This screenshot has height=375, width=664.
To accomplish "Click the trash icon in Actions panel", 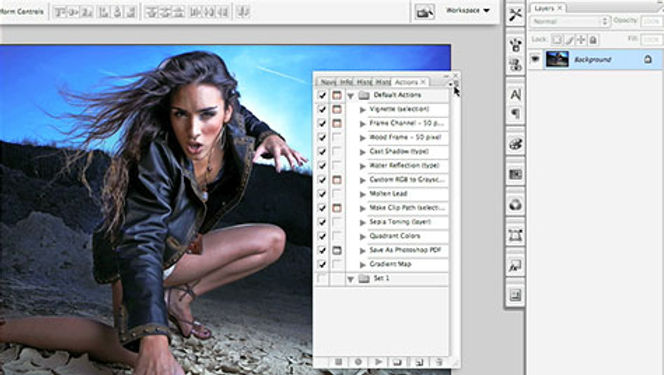I will 439,362.
